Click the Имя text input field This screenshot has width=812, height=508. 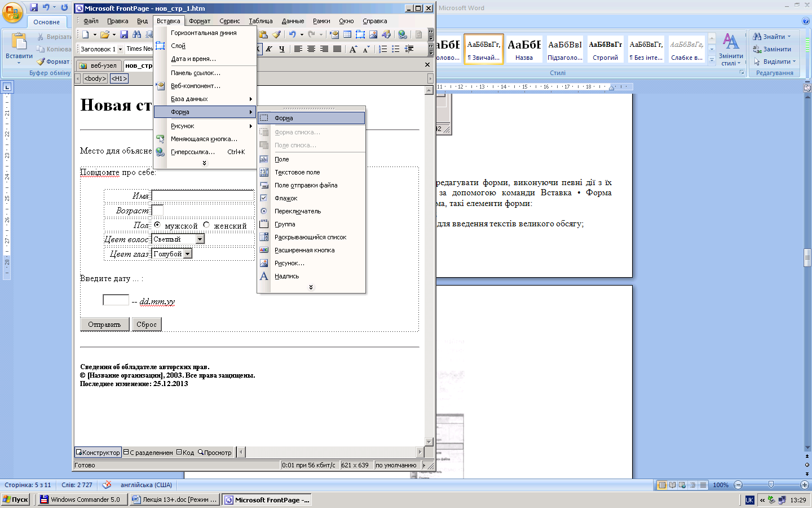pyautogui.click(x=202, y=196)
